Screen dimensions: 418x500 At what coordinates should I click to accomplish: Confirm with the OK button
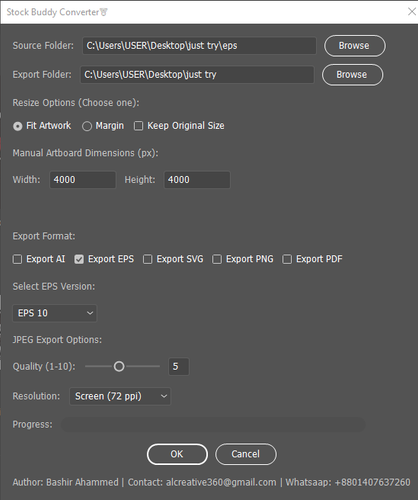(177, 454)
